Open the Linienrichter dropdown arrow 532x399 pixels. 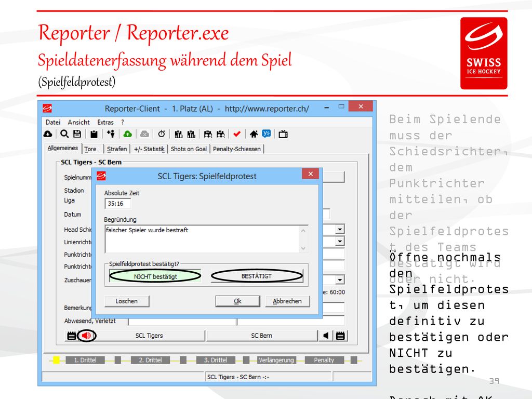340,242
